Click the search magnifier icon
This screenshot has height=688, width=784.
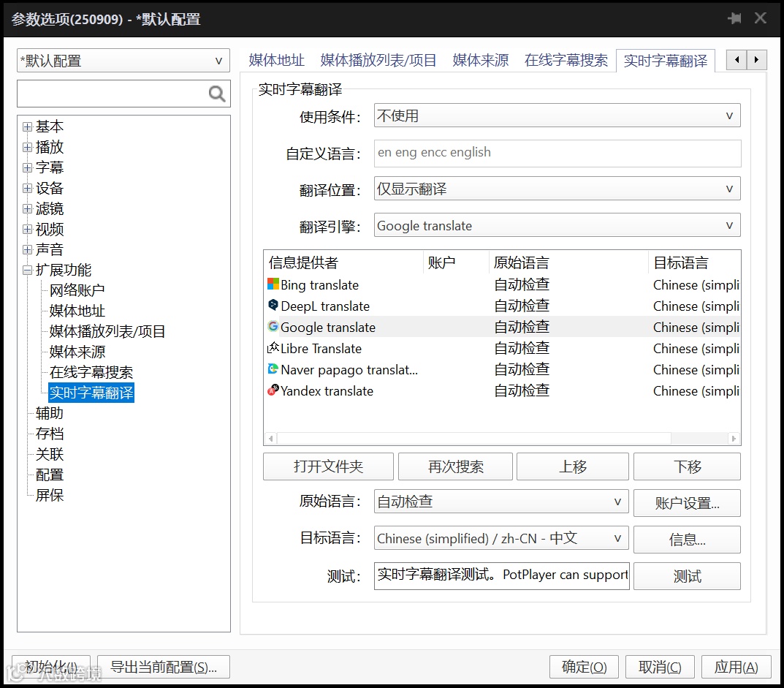pyautogui.click(x=217, y=94)
